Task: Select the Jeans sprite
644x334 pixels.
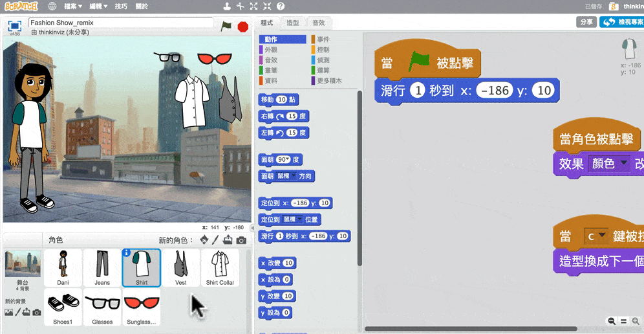Action: point(102,267)
